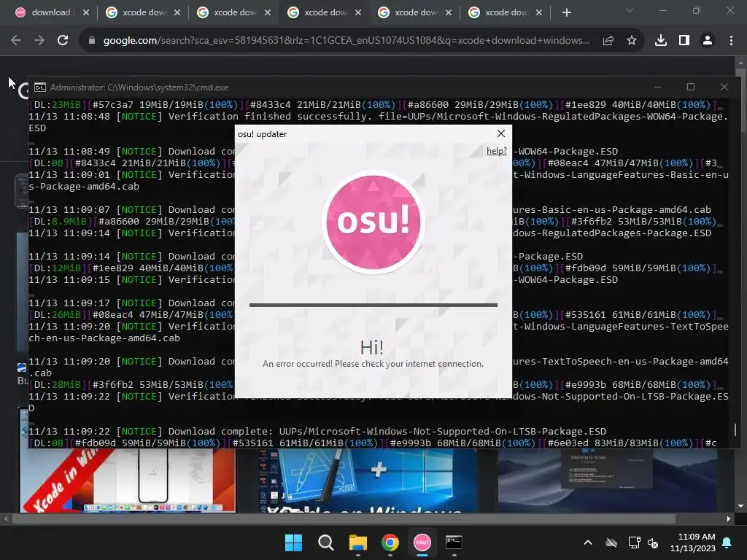Open Windows taskbar Search
The image size is (747, 560).
pyautogui.click(x=326, y=542)
